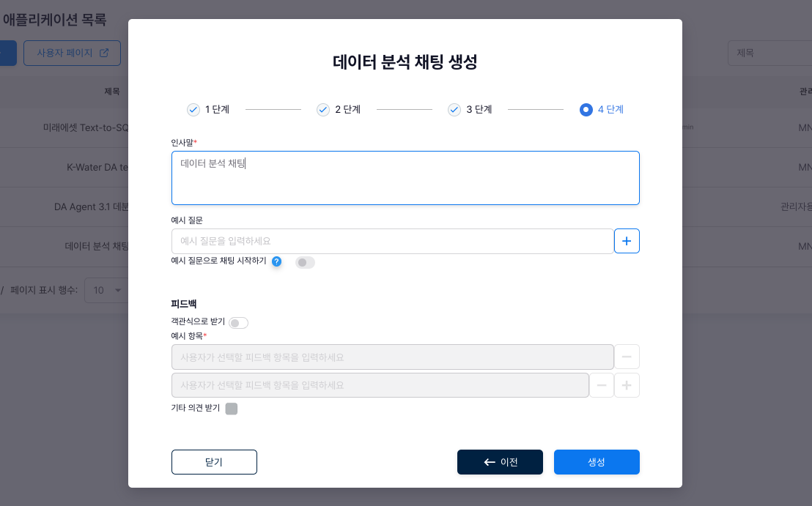Enable 예시 질문으로 채팅 시작하기 toggle
Image resolution: width=812 pixels, height=506 pixels.
pos(305,262)
